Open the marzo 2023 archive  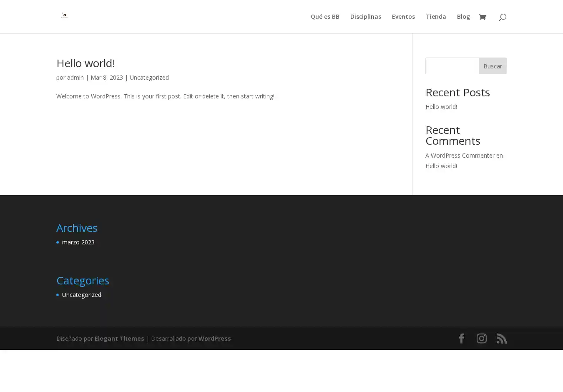pyautogui.click(x=78, y=242)
